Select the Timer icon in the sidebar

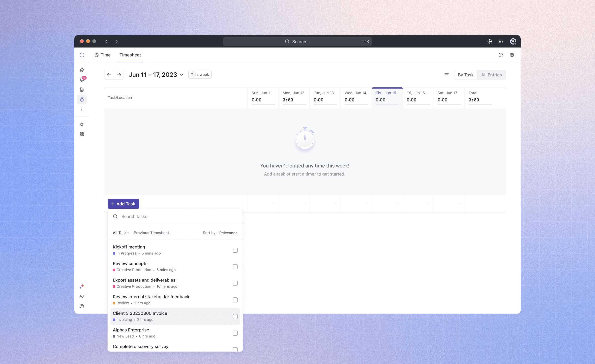(82, 99)
